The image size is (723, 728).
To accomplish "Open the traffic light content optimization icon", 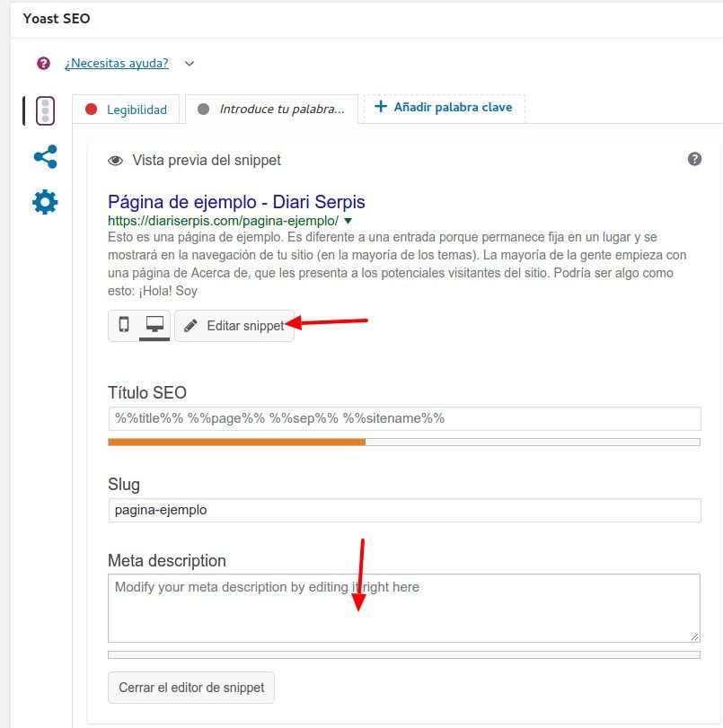I will click(45, 111).
